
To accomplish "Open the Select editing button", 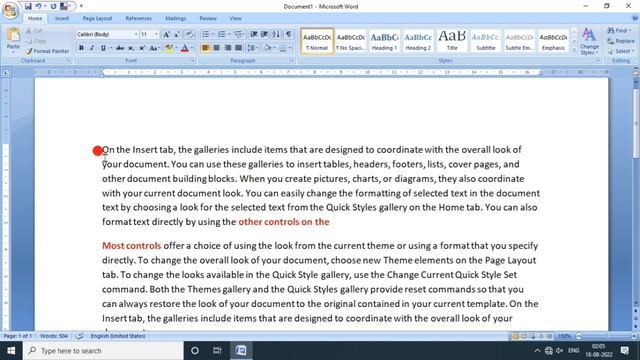I will (620, 51).
